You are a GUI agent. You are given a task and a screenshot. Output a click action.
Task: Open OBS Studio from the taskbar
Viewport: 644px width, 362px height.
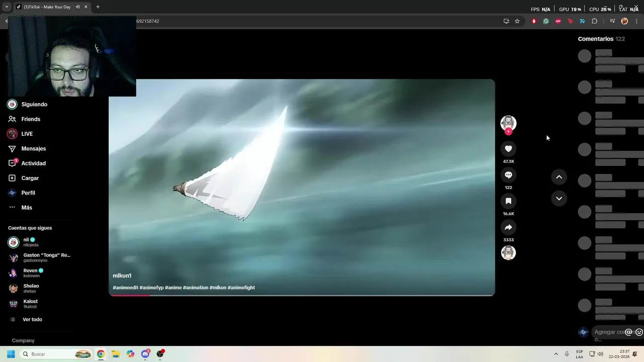(160, 354)
